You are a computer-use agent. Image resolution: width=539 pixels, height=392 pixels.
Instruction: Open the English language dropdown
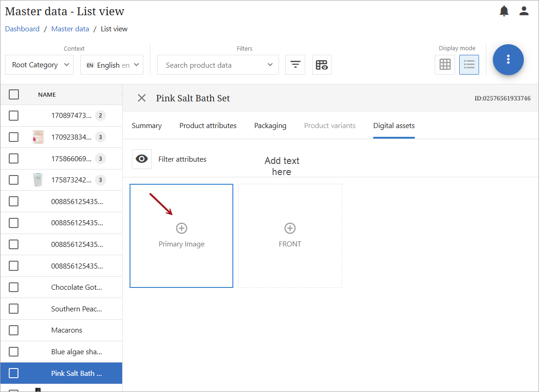pos(112,65)
